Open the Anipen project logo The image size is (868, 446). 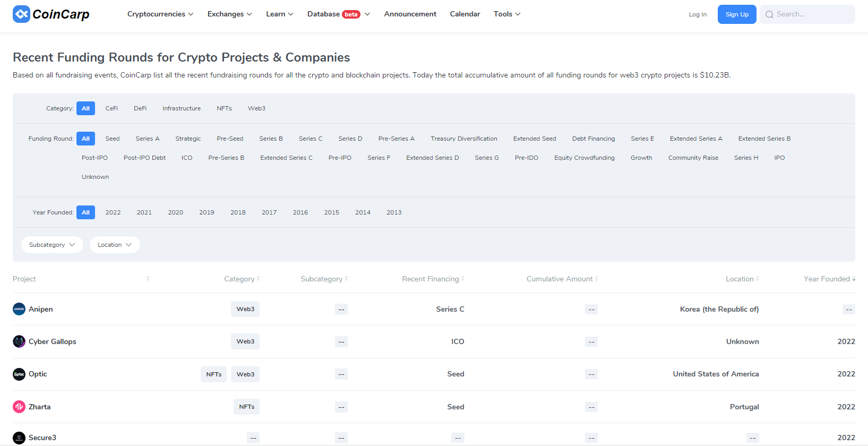[19, 309]
